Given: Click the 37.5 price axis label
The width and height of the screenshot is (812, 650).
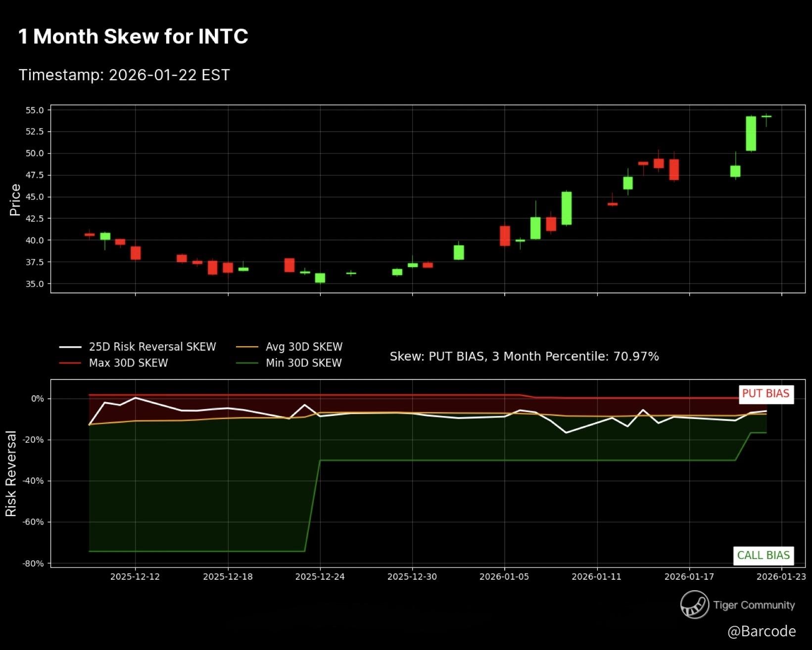Looking at the screenshot, I should 35,262.
